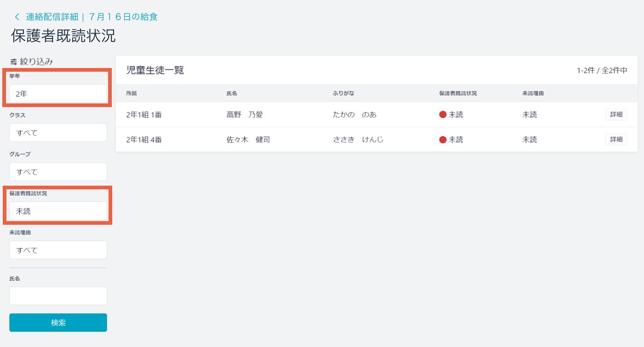Click the 氏名 search input field
644x347 pixels.
point(58,296)
